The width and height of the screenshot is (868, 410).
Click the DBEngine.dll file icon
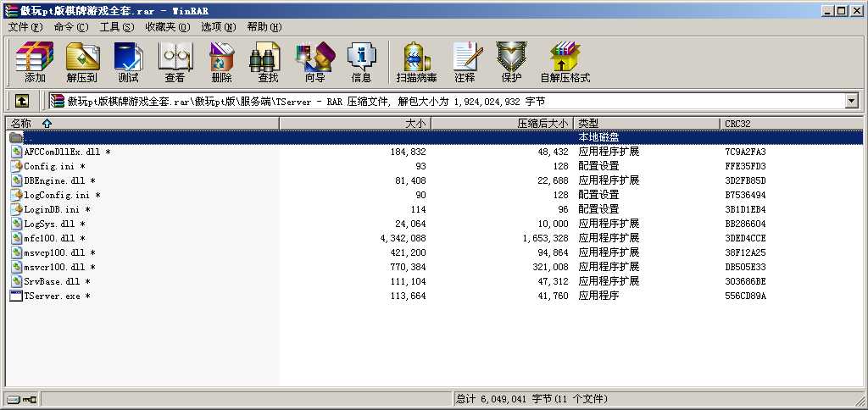[17, 180]
